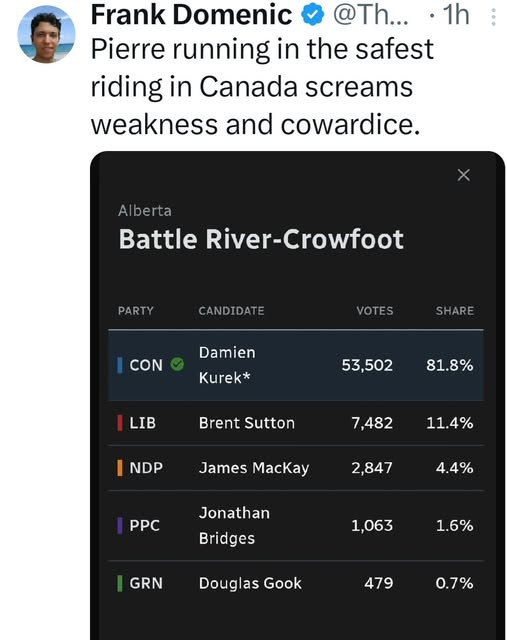Click the blue CON party color bar
The image size is (507, 640).
[x=120, y=365]
